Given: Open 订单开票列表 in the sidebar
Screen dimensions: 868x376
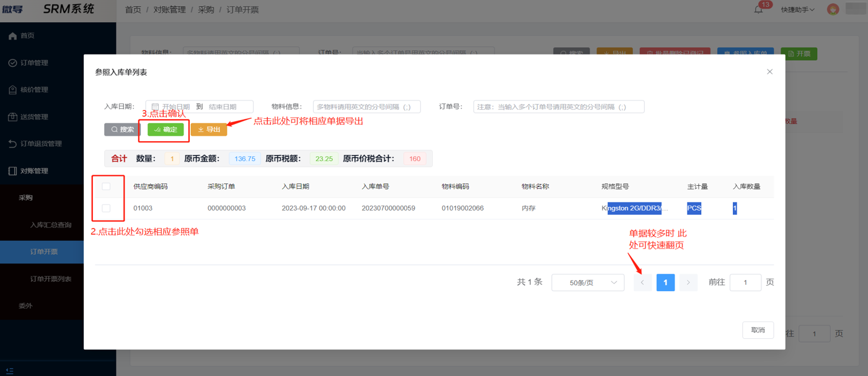Looking at the screenshot, I should pyautogui.click(x=51, y=279).
